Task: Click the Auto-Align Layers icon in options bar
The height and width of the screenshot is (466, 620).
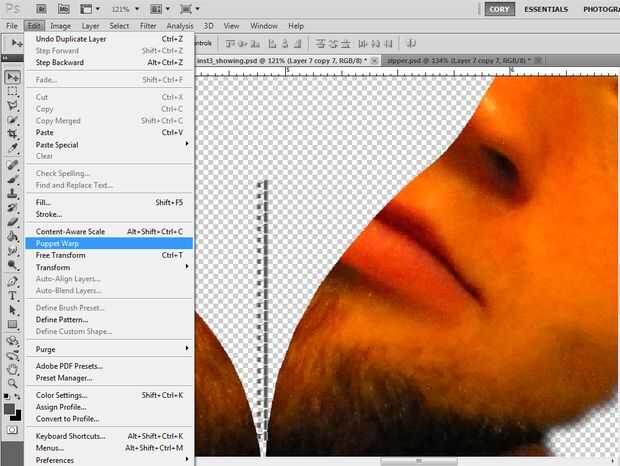Action: point(411,43)
